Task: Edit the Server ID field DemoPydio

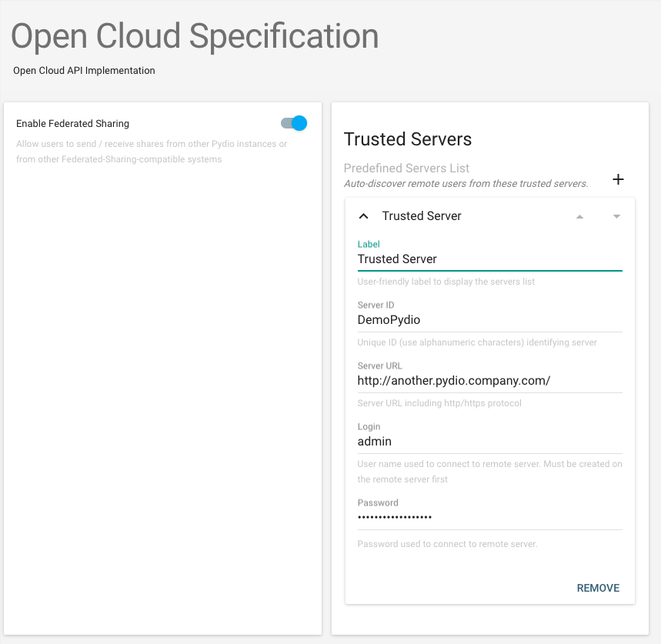Action: pyautogui.click(x=490, y=320)
